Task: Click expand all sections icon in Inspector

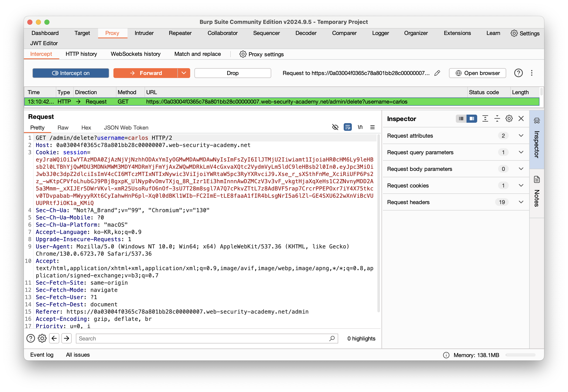Action: pyautogui.click(x=485, y=119)
